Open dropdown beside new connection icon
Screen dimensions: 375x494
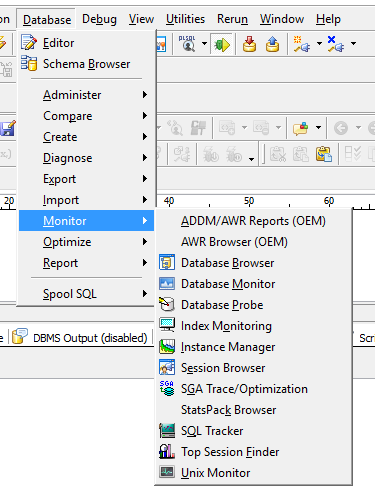319,43
